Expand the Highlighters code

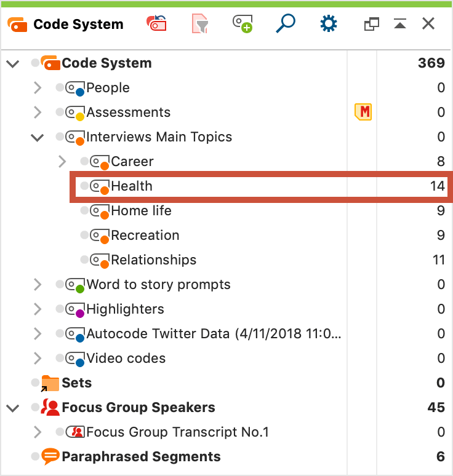point(38,309)
